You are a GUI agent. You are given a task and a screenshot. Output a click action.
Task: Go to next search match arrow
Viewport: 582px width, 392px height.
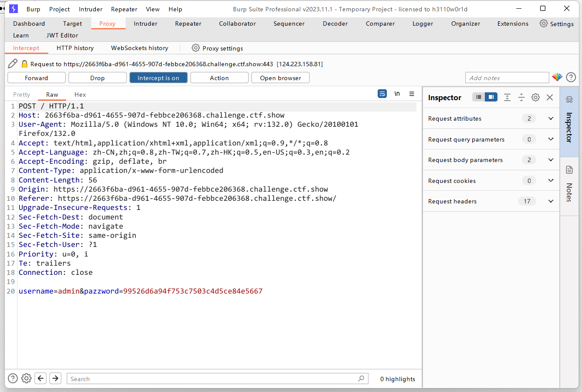[55, 378]
